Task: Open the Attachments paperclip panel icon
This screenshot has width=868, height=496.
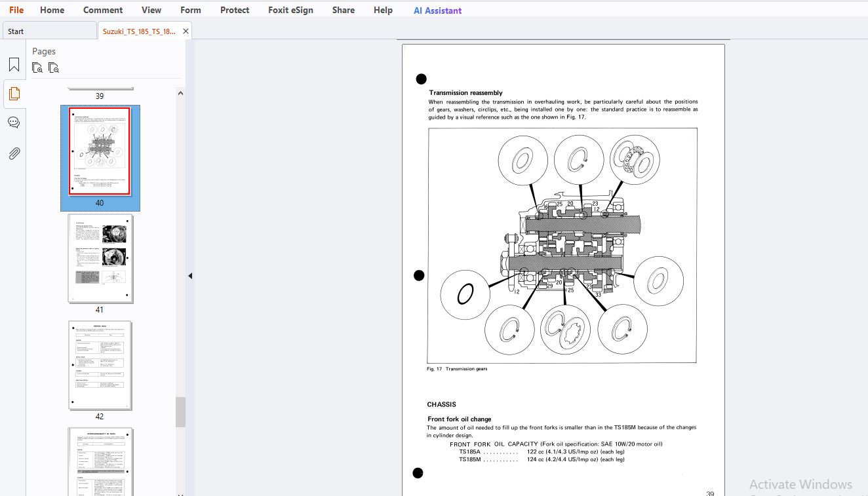Action: pos(14,153)
